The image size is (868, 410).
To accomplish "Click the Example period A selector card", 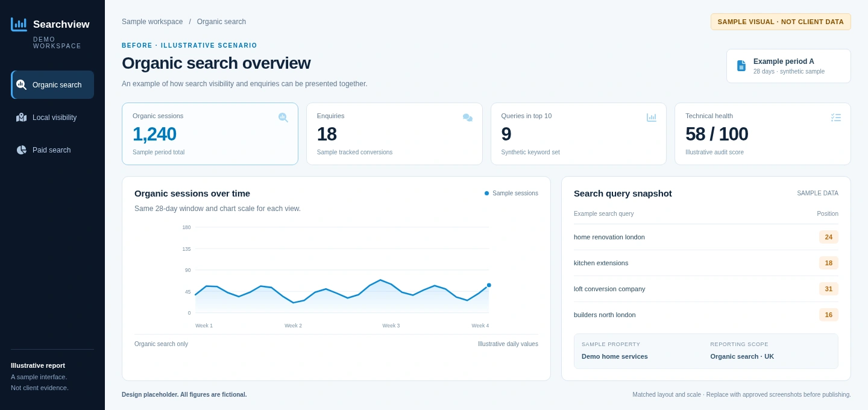I will (x=788, y=66).
